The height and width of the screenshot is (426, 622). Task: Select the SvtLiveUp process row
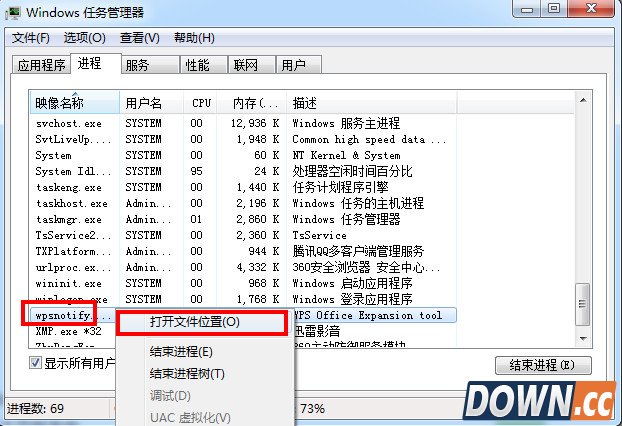[x=243, y=139]
